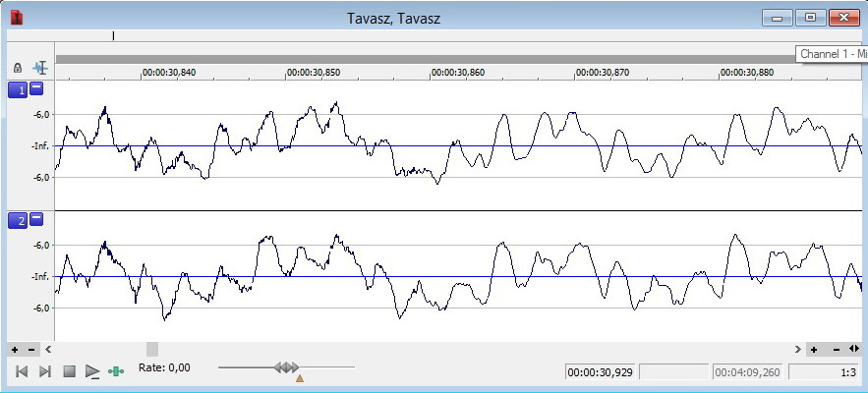This screenshot has height=393, width=868.
Task: Click the zoom double-arrow handle at bottom right
Action: (854, 349)
